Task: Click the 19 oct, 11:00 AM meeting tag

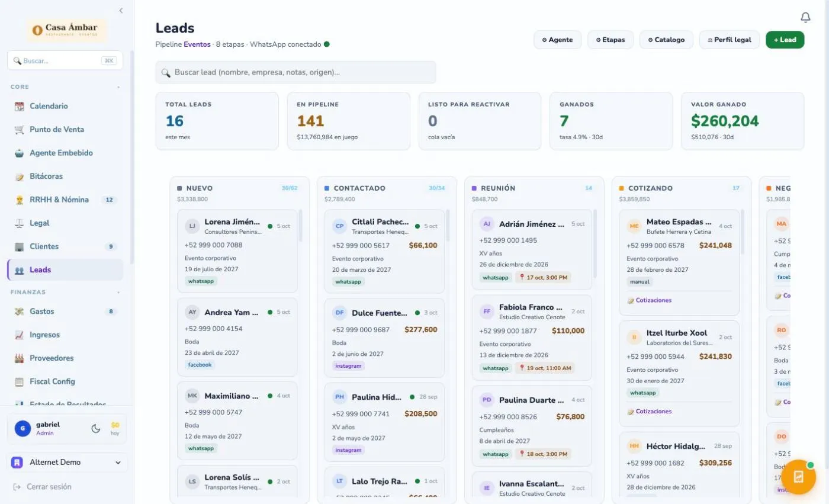Action: (545, 368)
